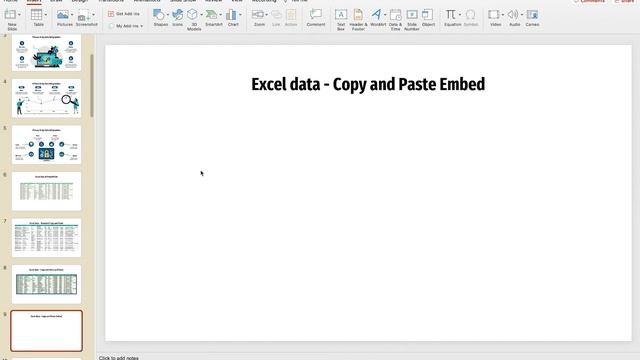640x360 pixels.
Task: Click the Shapes icon
Action: (158, 15)
